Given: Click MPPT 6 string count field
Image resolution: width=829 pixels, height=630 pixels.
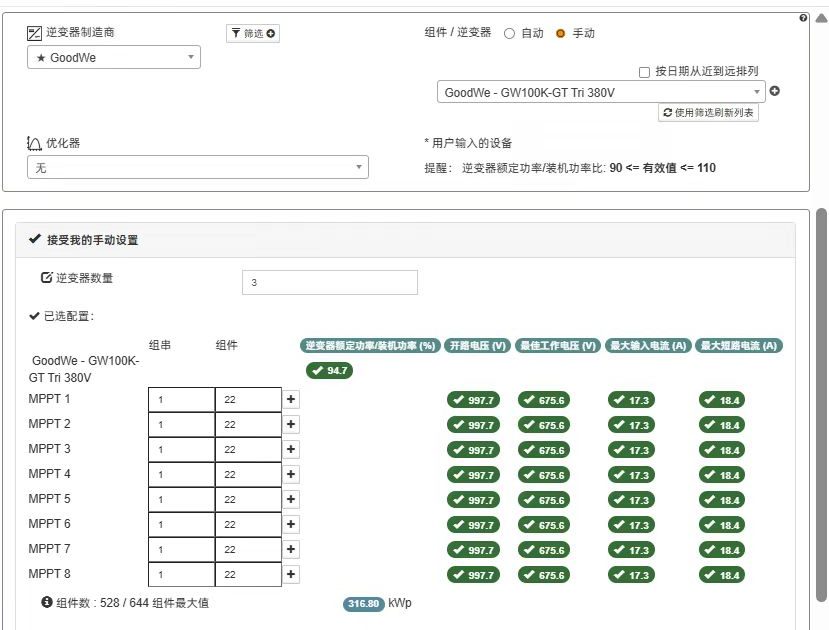Looking at the screenshot, I should click(181, 524).
